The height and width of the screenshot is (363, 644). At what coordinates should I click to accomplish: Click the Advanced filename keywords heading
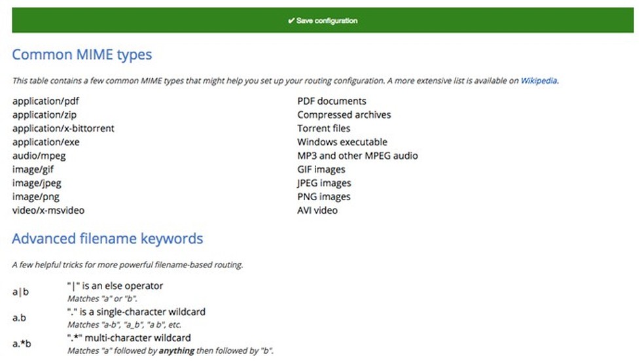(x=107, y=239)
